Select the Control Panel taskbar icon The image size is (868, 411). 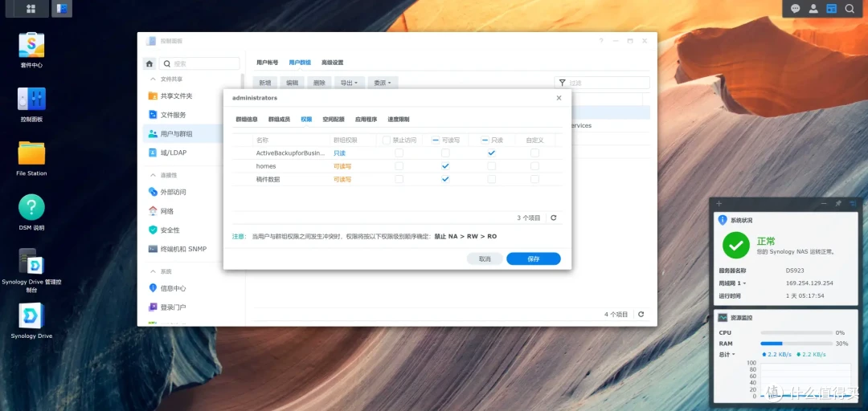pyautogui.click(x=61, y=9)
